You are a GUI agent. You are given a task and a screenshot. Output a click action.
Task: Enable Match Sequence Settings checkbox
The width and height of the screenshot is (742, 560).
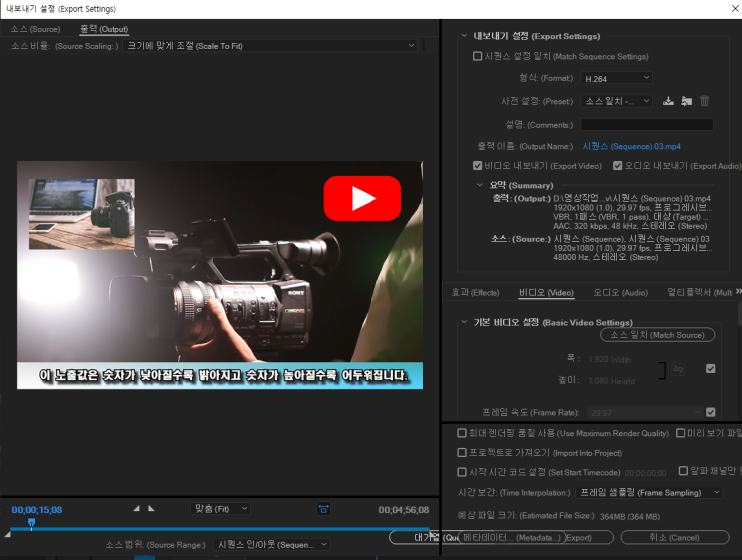pos(478,56)
